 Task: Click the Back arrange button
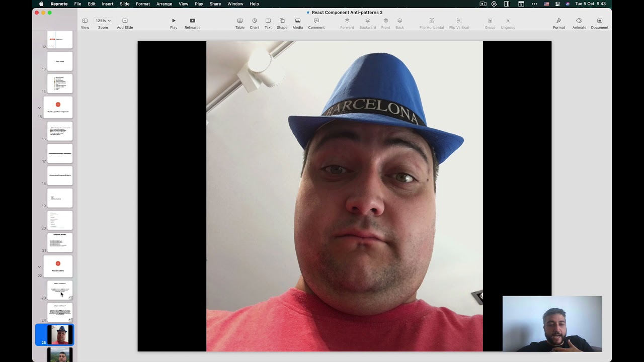[x=399, y=24]
